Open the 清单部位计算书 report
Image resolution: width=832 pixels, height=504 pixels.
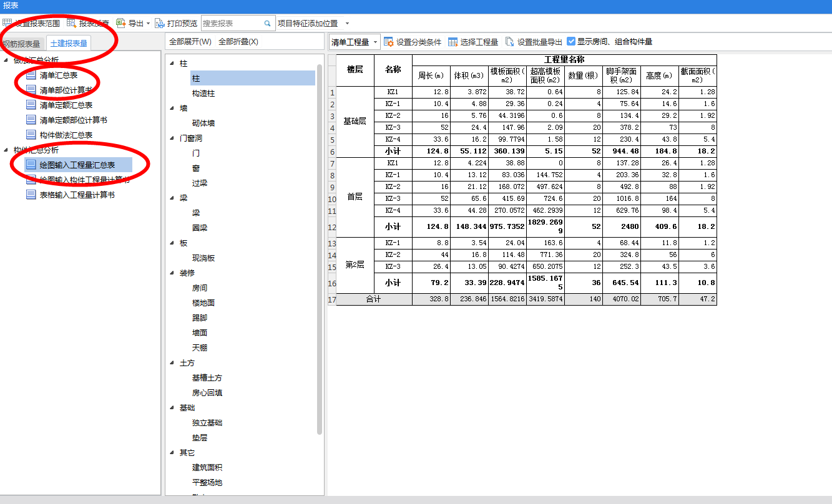click(x=66, y=90)
